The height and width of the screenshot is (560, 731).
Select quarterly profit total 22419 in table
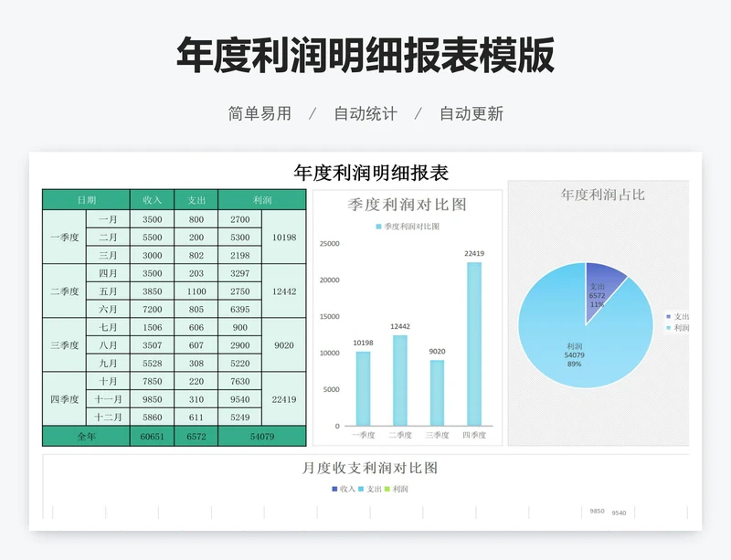point(284,399)
